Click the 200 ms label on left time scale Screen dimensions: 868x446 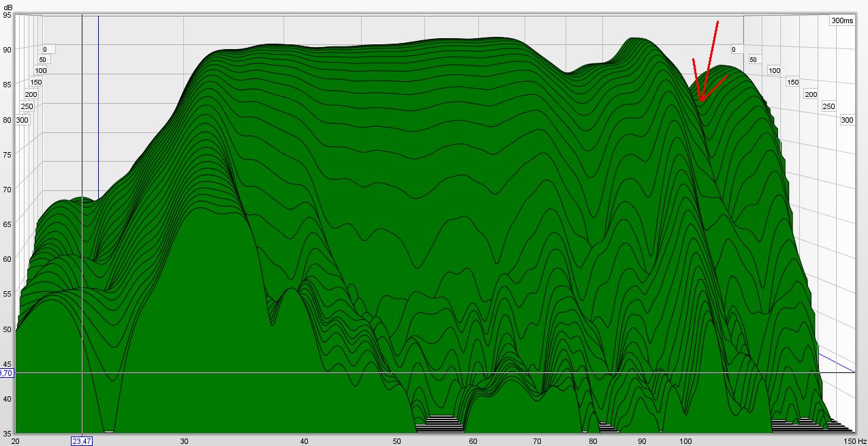(x=31, y=94)
